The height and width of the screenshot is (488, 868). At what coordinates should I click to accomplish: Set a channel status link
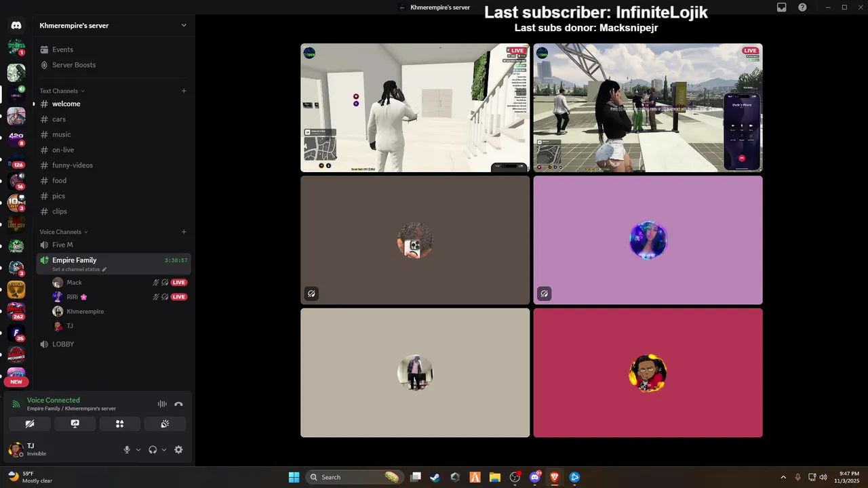pyautogui.click(x=79, y=270)
